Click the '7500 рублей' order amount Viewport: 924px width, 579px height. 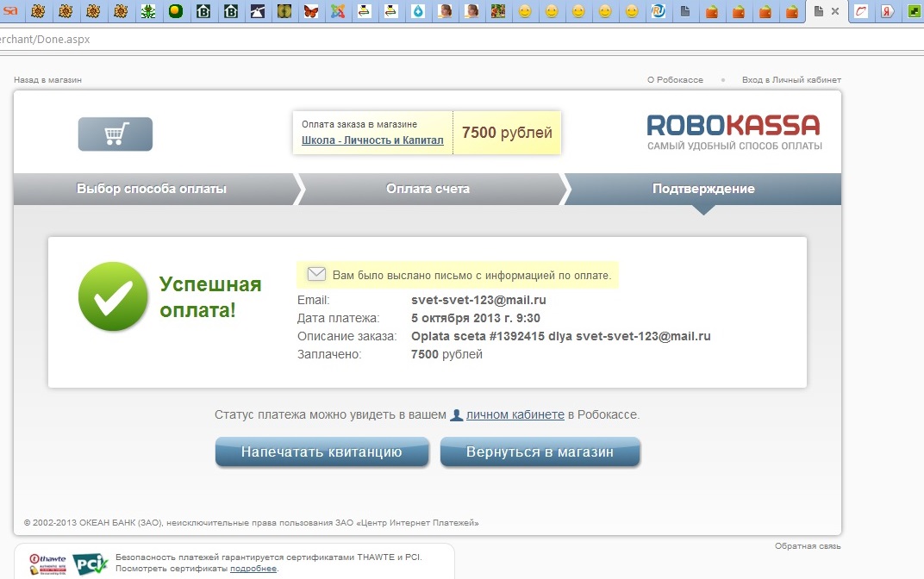pos(507,133)
